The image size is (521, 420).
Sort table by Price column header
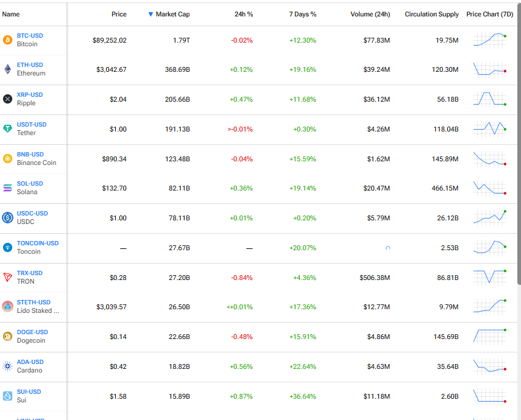(119, 14)
